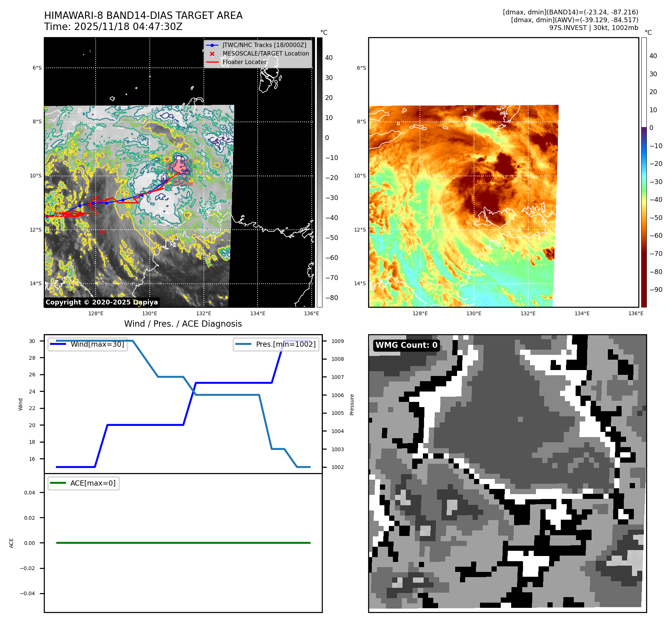Click the rainbow temperature colorbar of right map

(x=644, y=172)
